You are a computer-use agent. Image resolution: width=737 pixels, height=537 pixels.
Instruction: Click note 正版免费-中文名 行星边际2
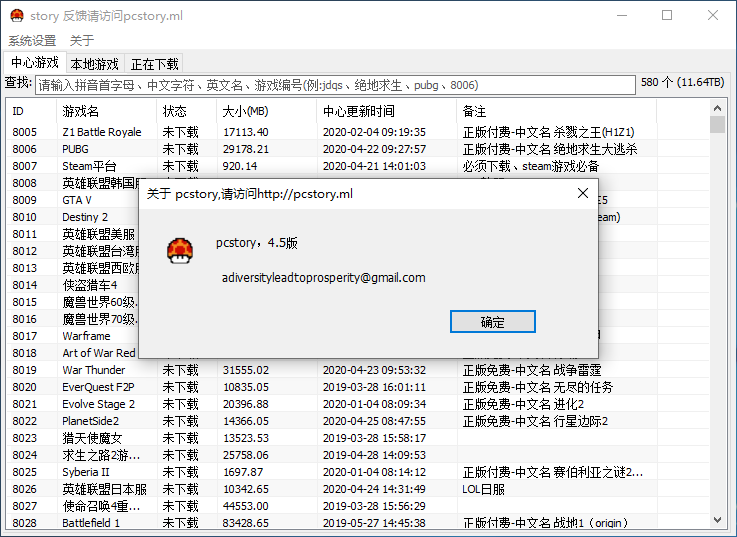535,421
